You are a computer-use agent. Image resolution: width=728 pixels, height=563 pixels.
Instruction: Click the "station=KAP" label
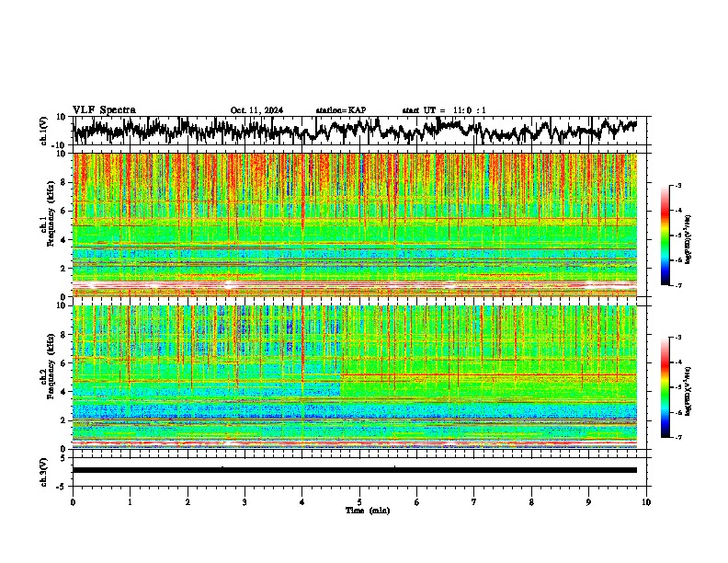click(341, 110)
